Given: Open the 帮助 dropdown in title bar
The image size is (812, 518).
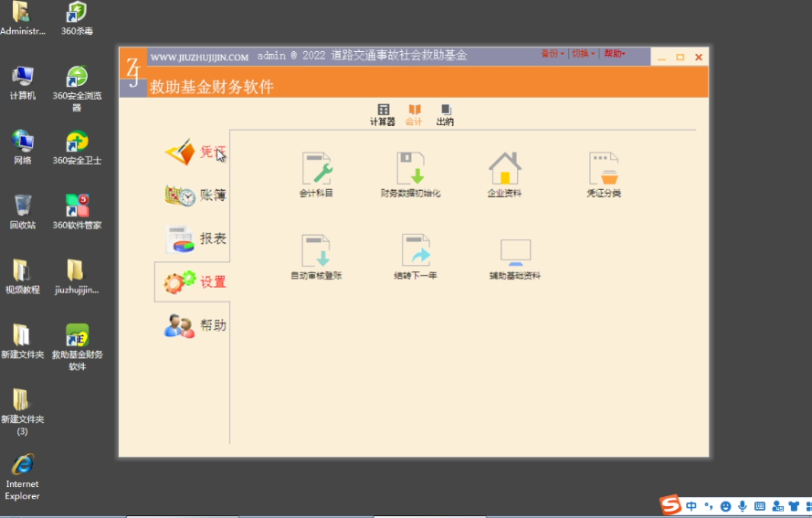Looking at the screenshot, I should 615,54.
